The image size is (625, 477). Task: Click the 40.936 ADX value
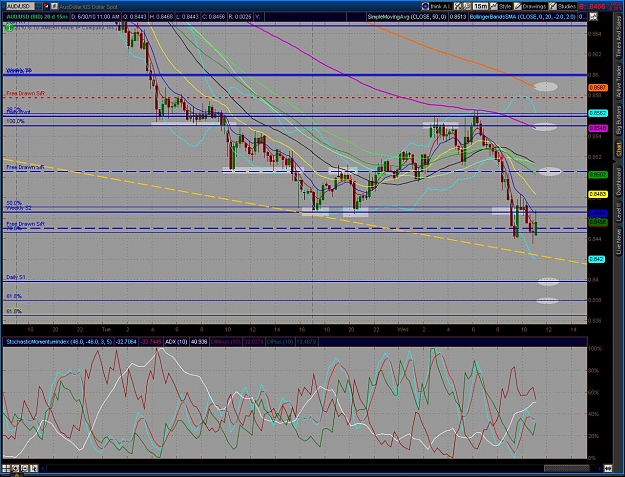point(199,342)
